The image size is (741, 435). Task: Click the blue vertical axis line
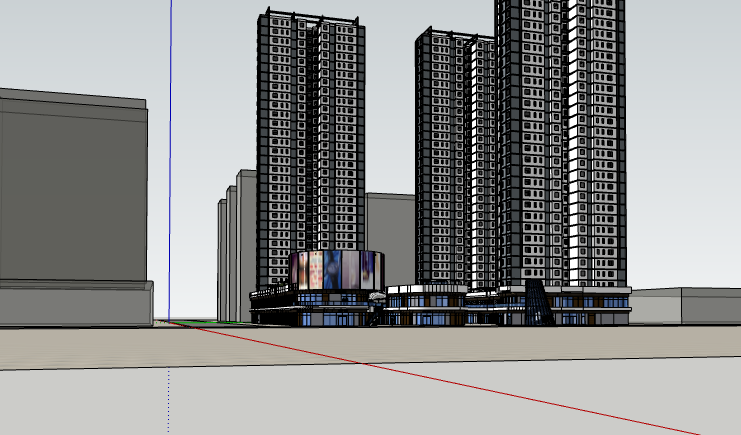(x=170, y=150)
